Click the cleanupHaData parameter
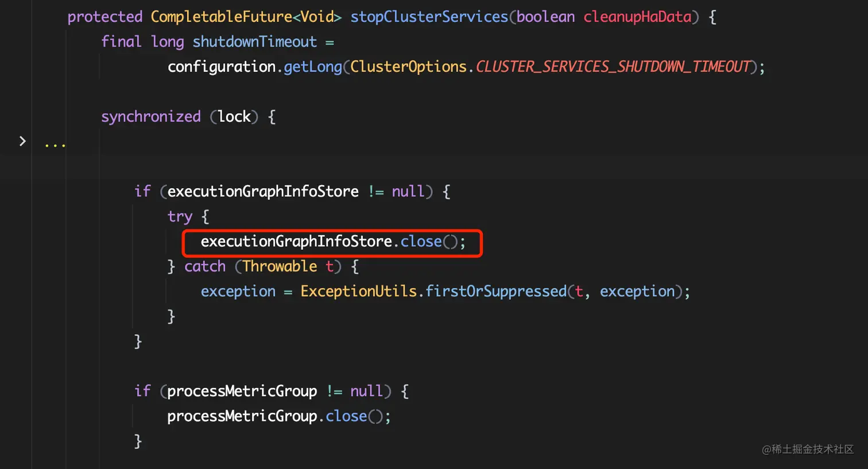 coord(637,17)
